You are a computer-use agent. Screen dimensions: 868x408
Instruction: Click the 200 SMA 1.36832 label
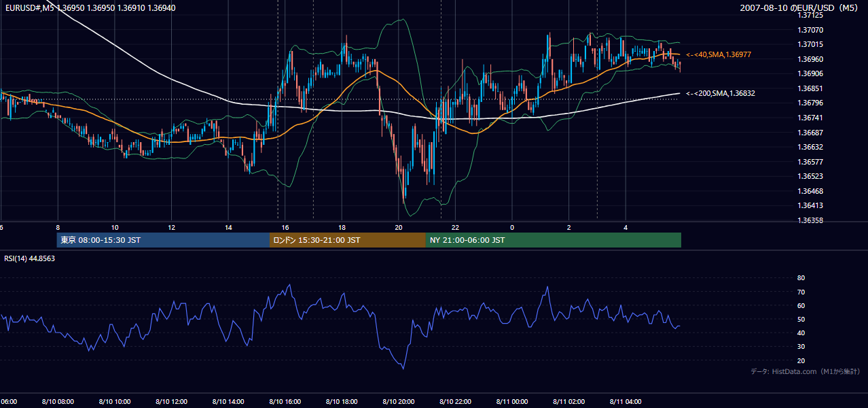tap(721, 93)
